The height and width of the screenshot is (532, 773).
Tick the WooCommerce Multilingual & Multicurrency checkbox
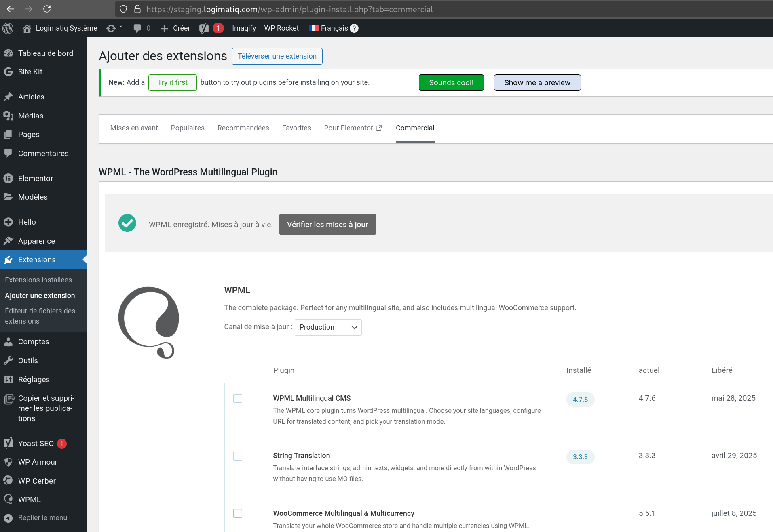pyautogui.click(x=238, y=513)
